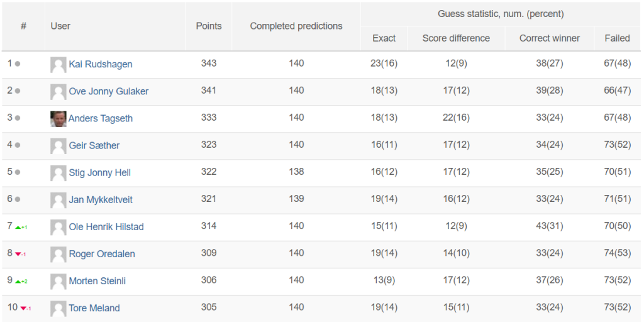Sort by the Points column header
The height and width of the screenshot is (322, 644).
pos(209,26)
